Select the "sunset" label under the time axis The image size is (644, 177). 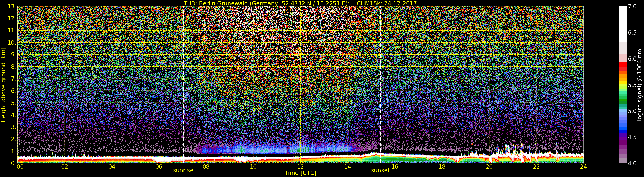tap(380, 171)
